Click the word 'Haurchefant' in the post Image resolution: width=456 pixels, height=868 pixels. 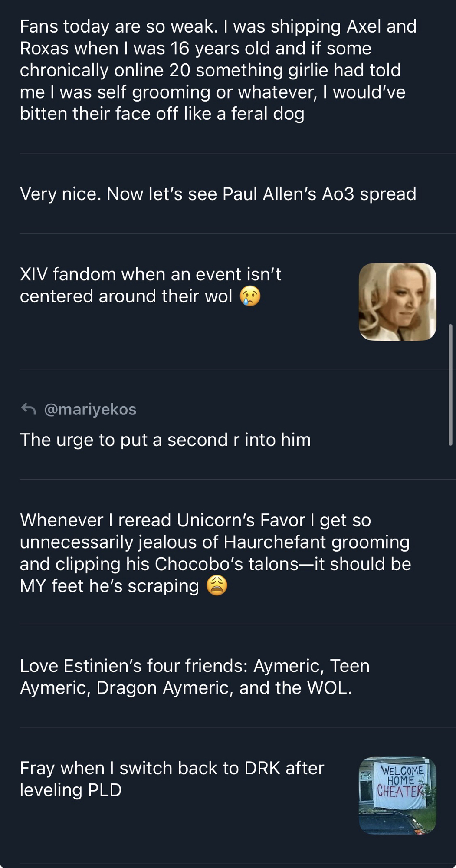click(x=275, y=542)
